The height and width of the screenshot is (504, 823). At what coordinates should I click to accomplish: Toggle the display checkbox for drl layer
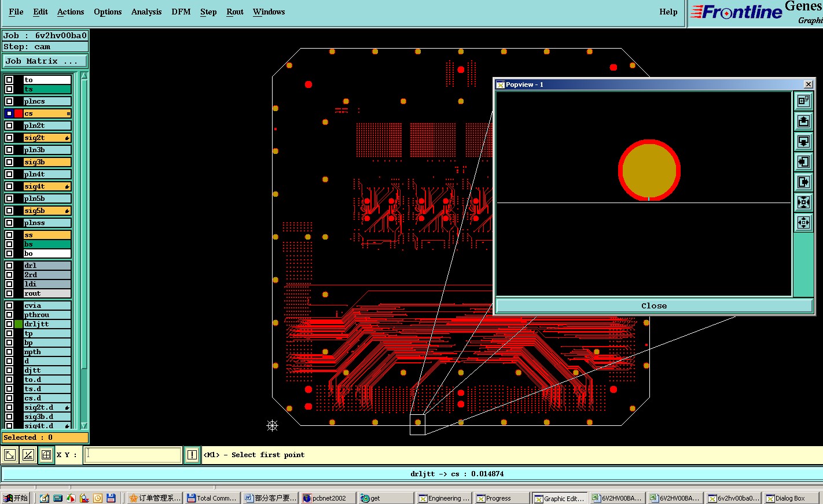point(9,266)
